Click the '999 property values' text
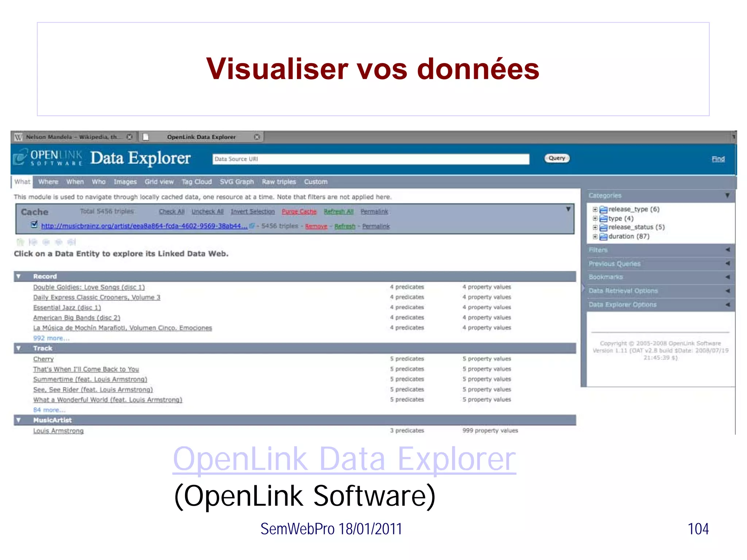The width and height of the screenshot is (747, 560). pyautogui.click(x=490, y=431)
